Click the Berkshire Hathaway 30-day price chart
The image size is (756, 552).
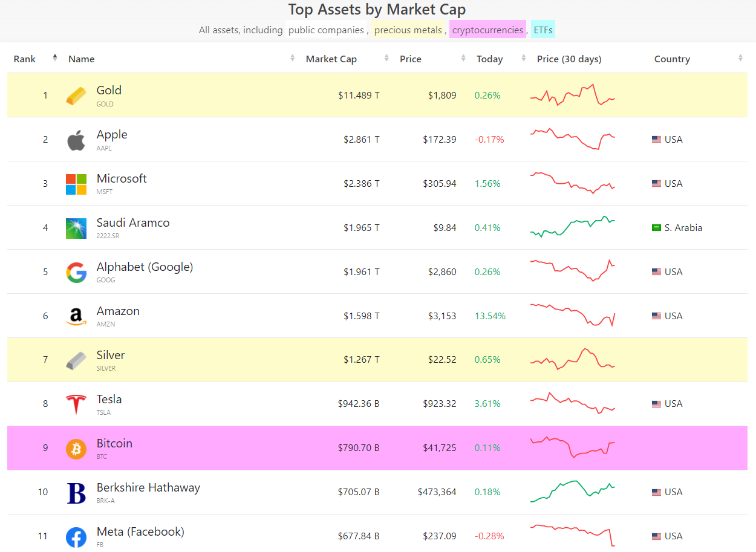click(573, 491)
